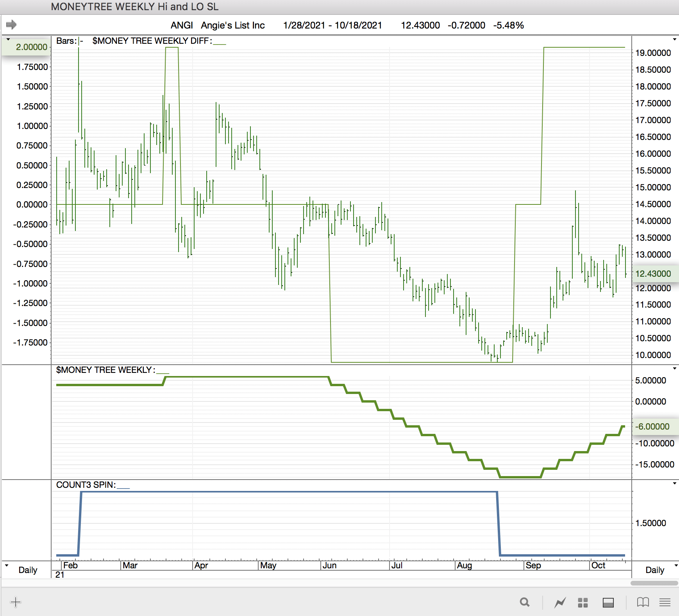Click the plus icon in bottom toolbar

click(16, 602)
